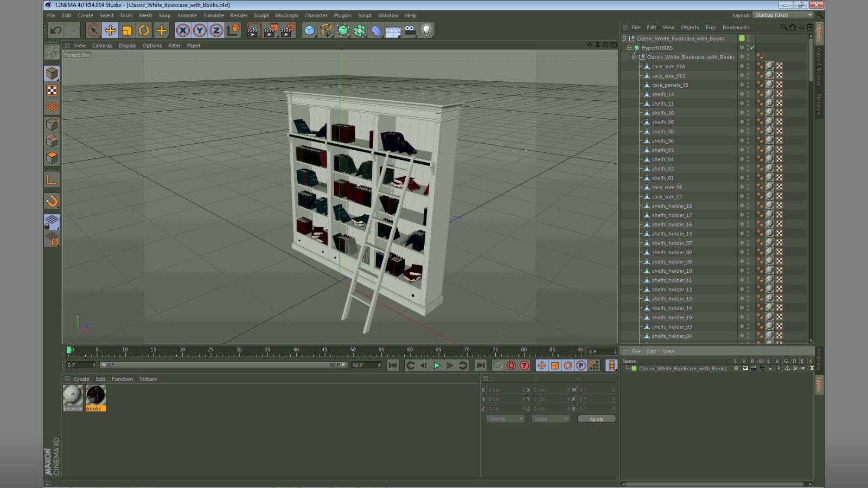Toggle Z axis lock
868x488 pixels.
coord(216,30)
